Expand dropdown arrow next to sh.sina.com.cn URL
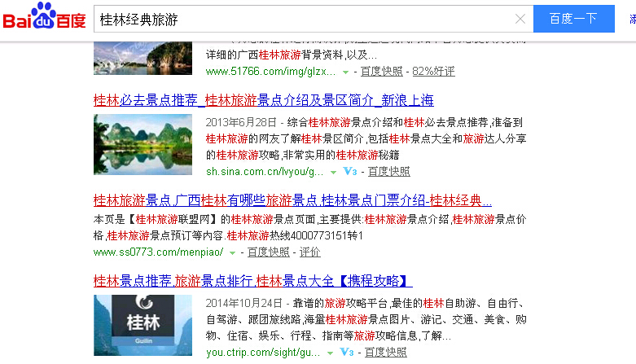 (333, 173)
